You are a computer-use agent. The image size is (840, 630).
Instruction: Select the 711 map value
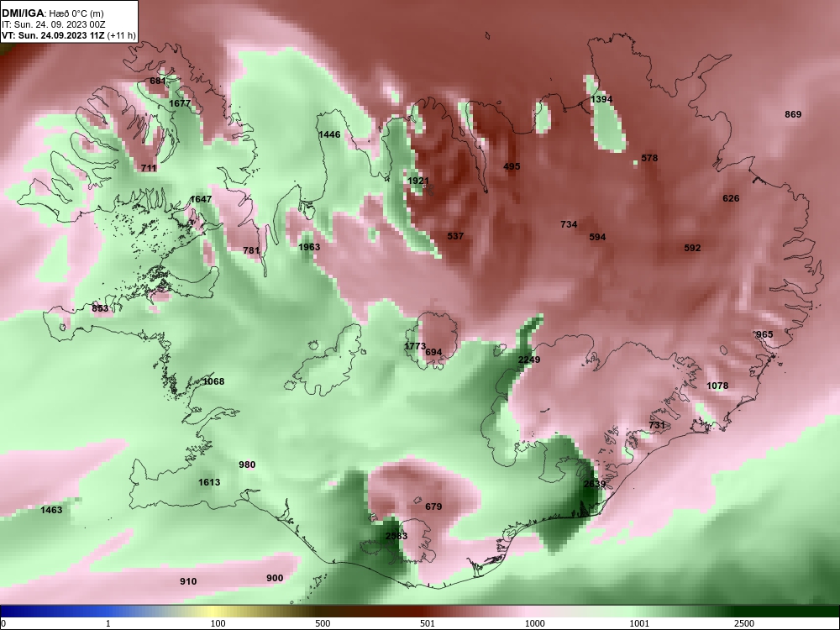(x=149, y=168)
